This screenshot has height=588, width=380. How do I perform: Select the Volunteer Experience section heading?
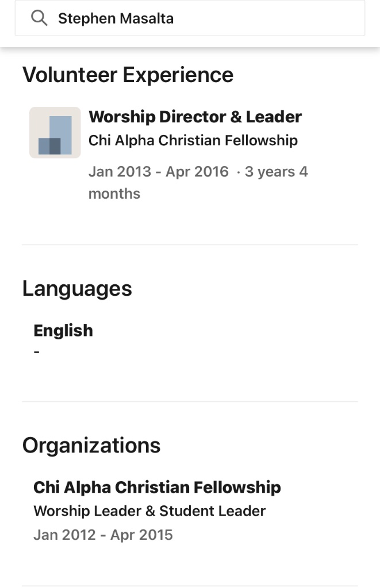tap(128, 75)
